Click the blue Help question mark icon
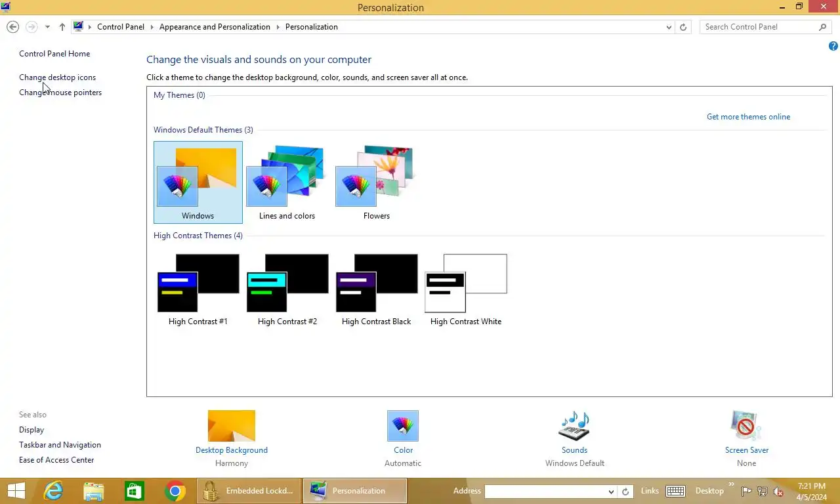Screen dimensions: 840x504 833,46
